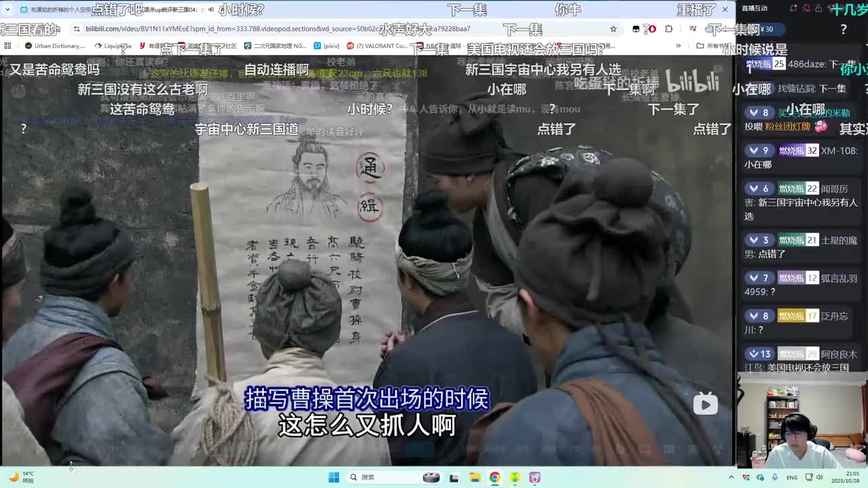868x488 pixels.
Task: Open the weather widget showing 14°C
Action: (x=22, y=477)
